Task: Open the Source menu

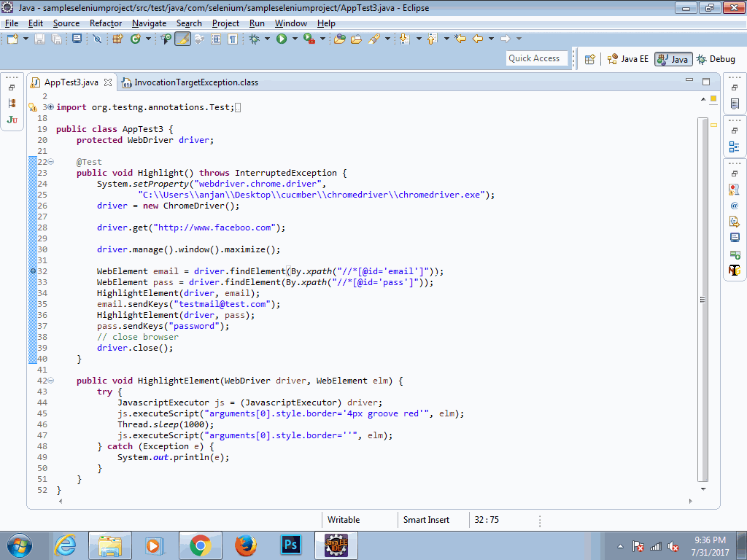Action: coord(66,23)
